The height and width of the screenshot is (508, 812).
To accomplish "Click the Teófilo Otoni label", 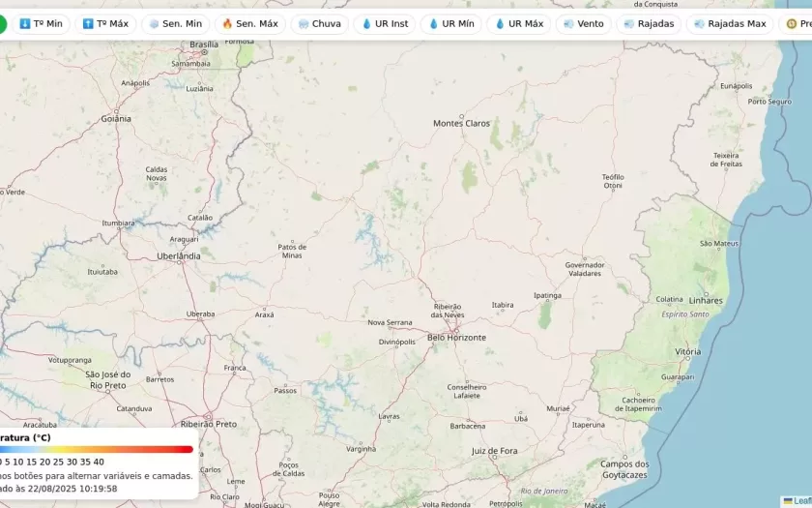I will (613, 182).
